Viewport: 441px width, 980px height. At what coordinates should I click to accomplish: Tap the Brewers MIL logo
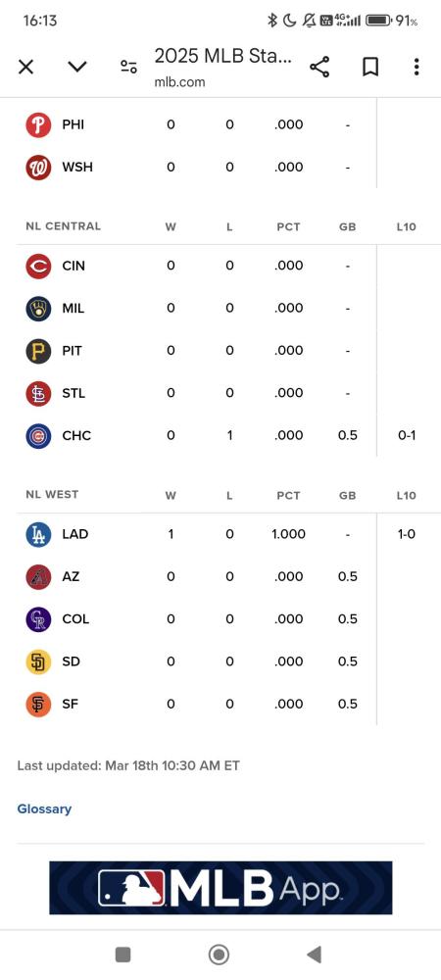[38, 308]
